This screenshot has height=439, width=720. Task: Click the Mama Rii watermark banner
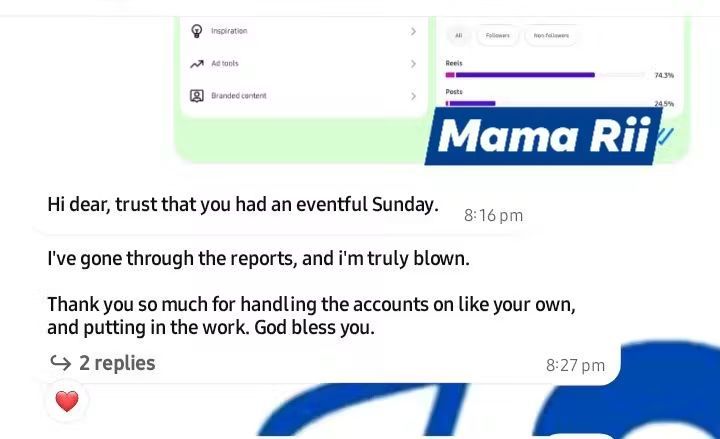pyautogui.click(x=545, y=136)
